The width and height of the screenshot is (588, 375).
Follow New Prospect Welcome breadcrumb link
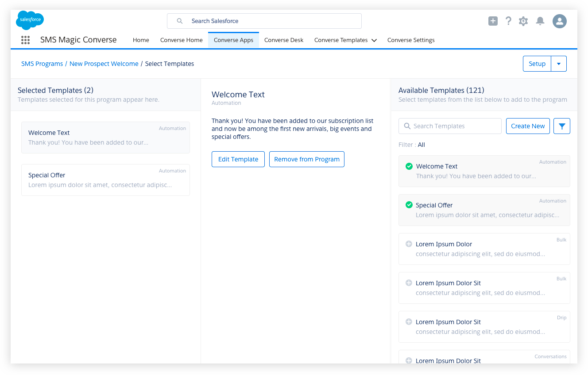click(x=104, y=64)
